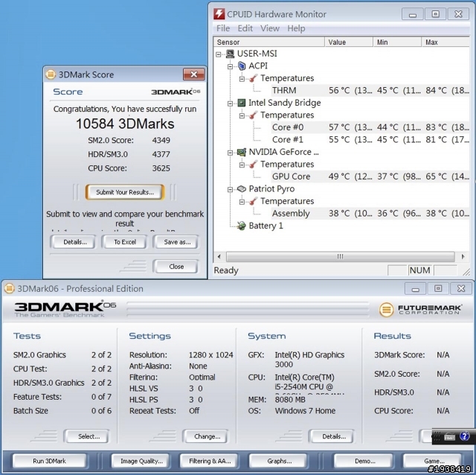Open the Edit menu in Hardware Monitor

[x=245, y=28]
